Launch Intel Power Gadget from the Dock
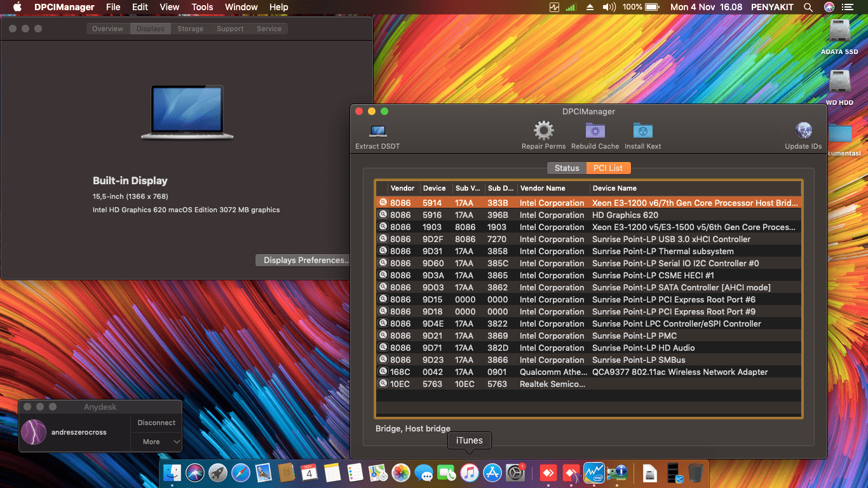The height and width of the screenshot is (488, 868). [x=593, y=473]
